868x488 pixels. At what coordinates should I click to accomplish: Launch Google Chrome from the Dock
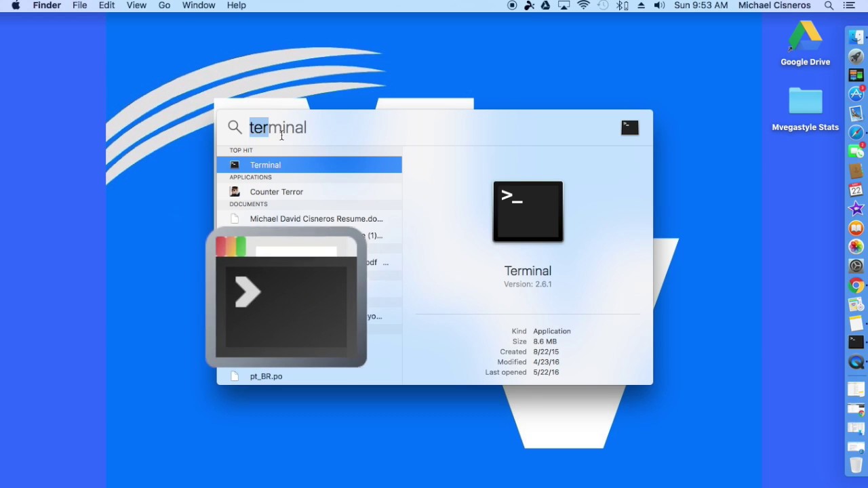tap(856, 285)
